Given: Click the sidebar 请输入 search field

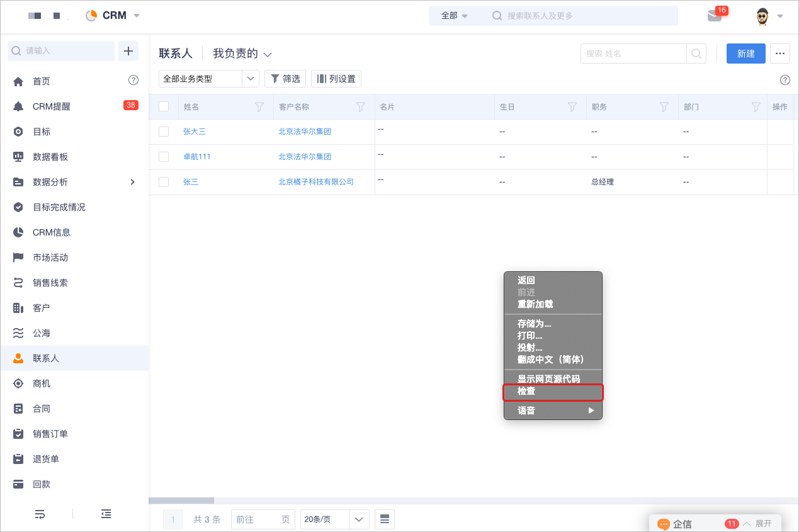Looking at the screenshot, I should point(61,51).
